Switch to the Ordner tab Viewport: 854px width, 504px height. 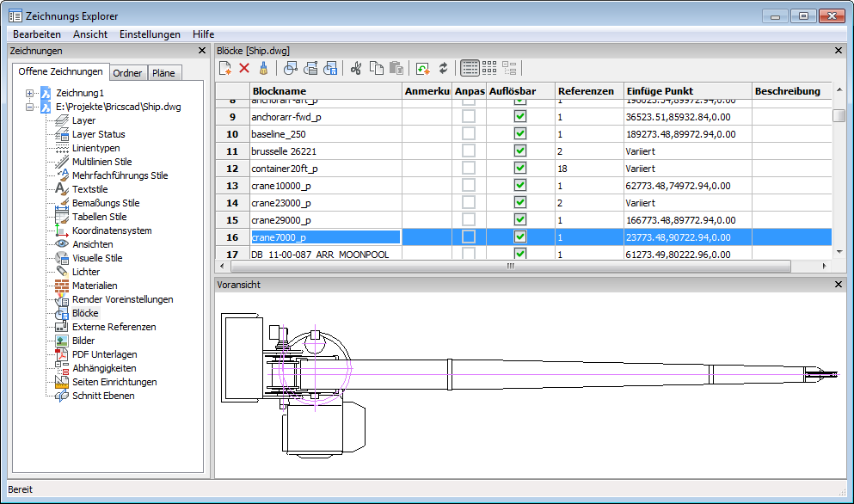128,73
